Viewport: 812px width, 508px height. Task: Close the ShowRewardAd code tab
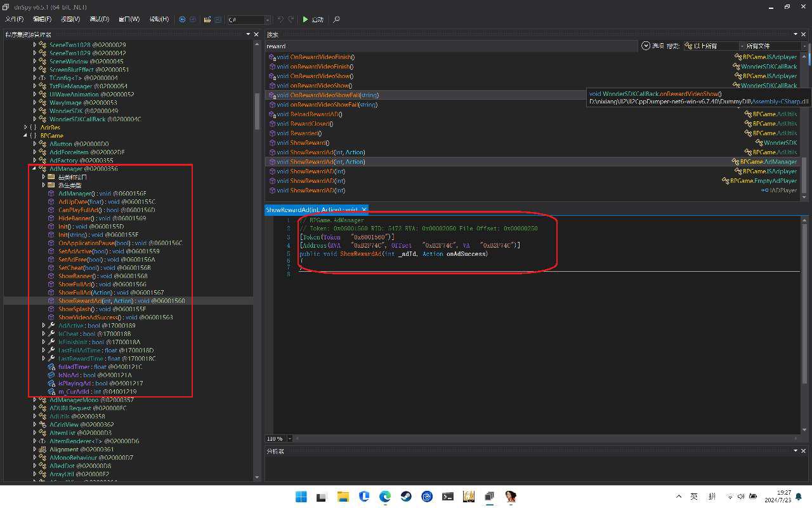[x=364, y=210]
